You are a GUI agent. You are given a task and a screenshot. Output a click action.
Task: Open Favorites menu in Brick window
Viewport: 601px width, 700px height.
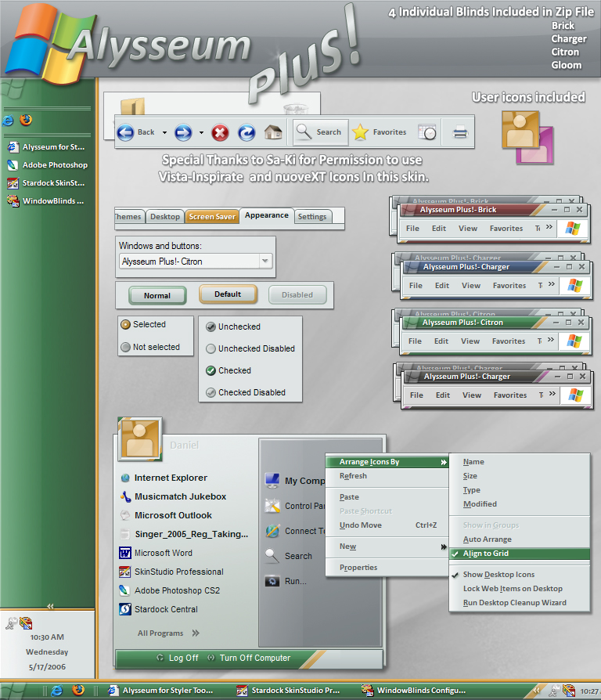[506, 229]
